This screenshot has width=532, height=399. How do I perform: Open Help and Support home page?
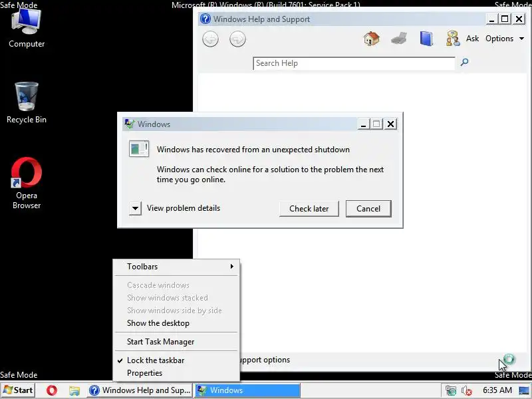pos(372,39)
